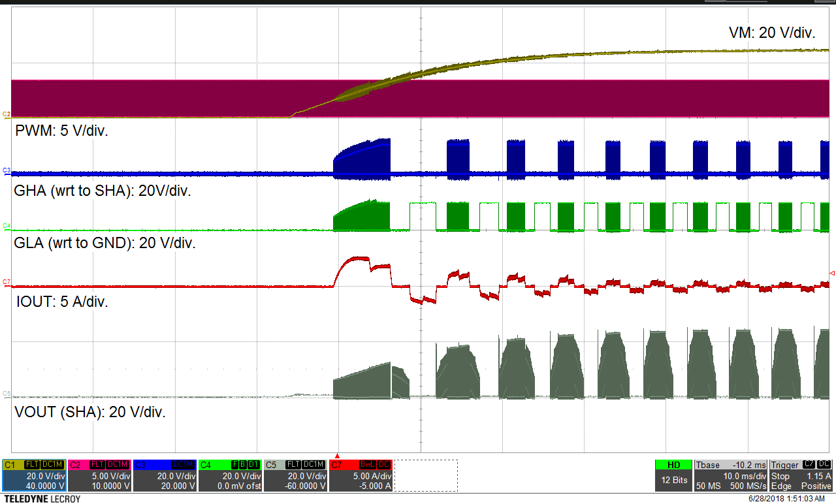Toggle the HD acquisition mode indicator
Viewport: 836px width, 504px height.
[x=674, y=464]
